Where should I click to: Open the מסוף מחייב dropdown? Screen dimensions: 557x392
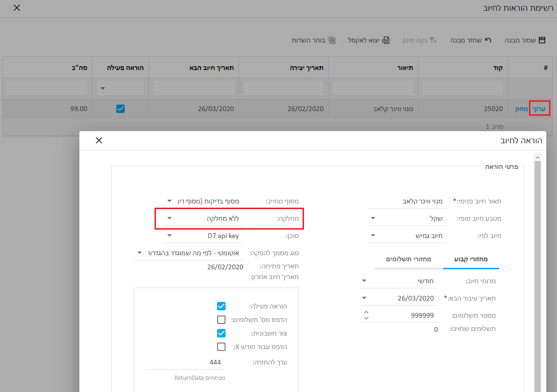pyautogui.click(x=169, y=201)
